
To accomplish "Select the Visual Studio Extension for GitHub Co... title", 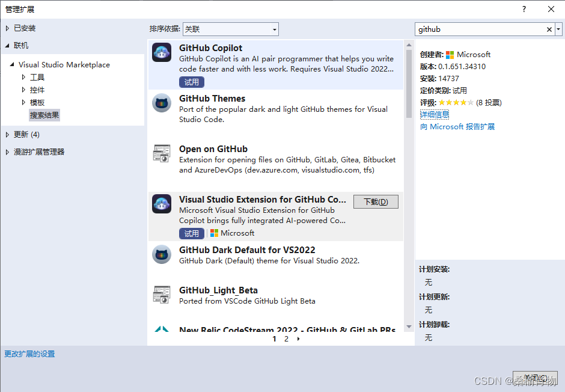I will pos(263,199).
